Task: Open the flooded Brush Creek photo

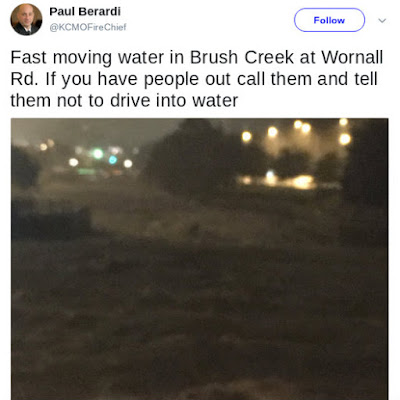Action: 199,259
